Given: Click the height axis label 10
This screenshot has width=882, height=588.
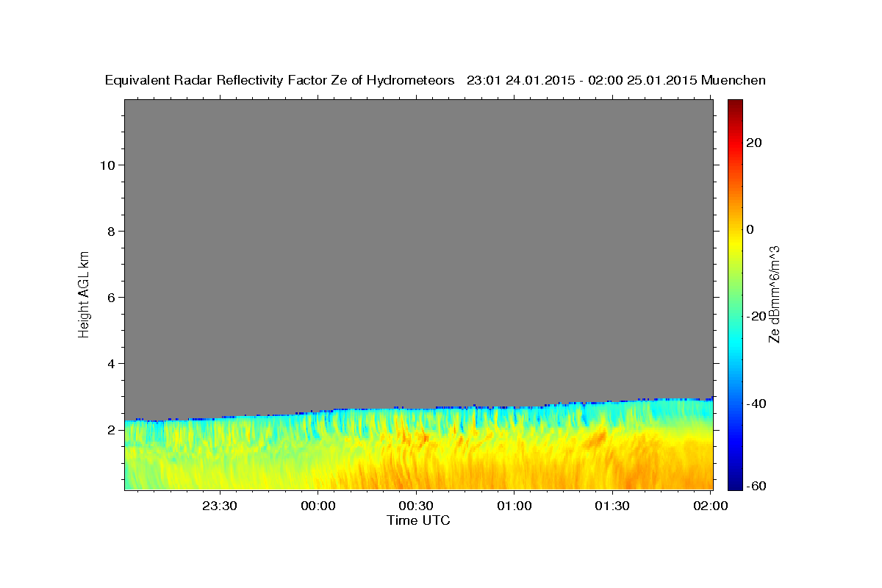Looking at the screenshot, I should [x=107, y=165].
